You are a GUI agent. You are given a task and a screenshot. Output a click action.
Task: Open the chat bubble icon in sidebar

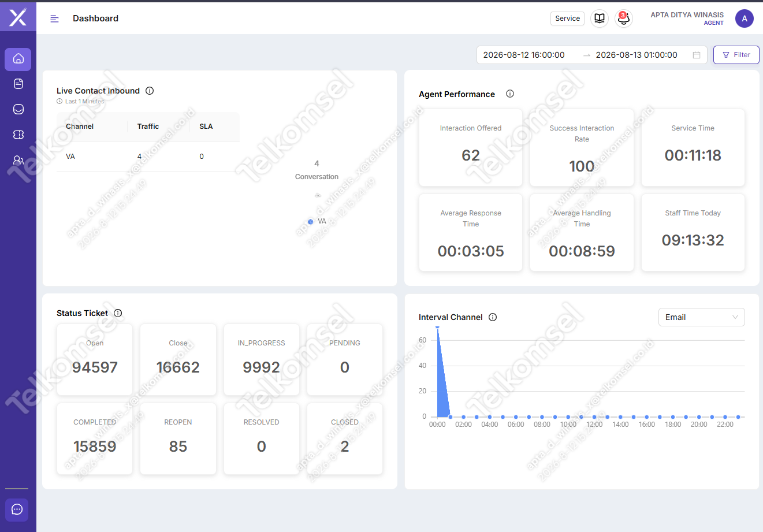(17, 509)
